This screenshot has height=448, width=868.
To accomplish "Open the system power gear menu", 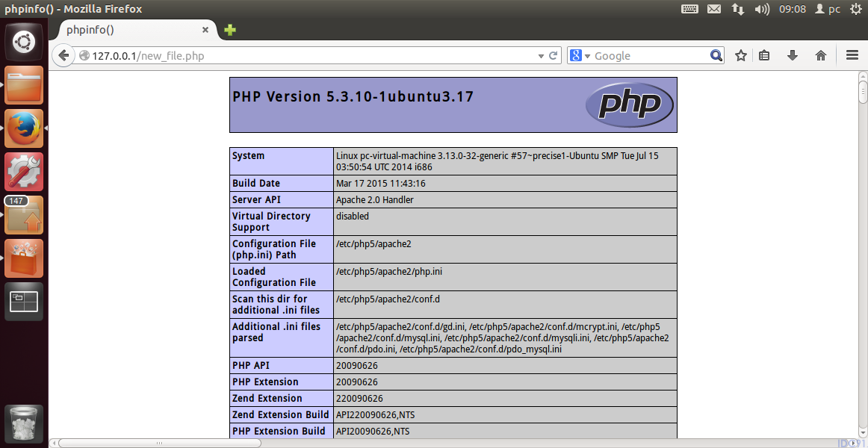I will (x=855, y=9).
